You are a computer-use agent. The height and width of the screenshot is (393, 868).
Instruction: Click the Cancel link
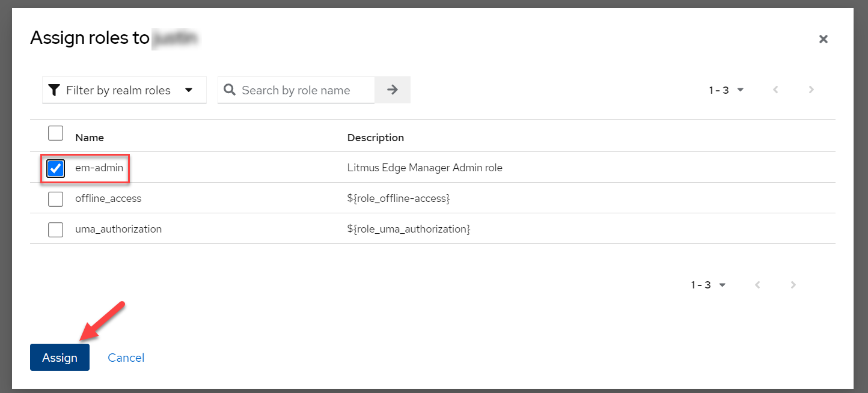click(x=126, y=357)
